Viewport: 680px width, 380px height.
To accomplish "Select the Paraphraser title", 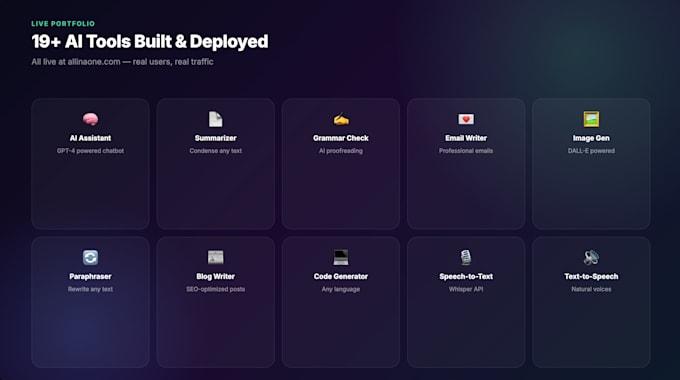I will click(90, 276).
